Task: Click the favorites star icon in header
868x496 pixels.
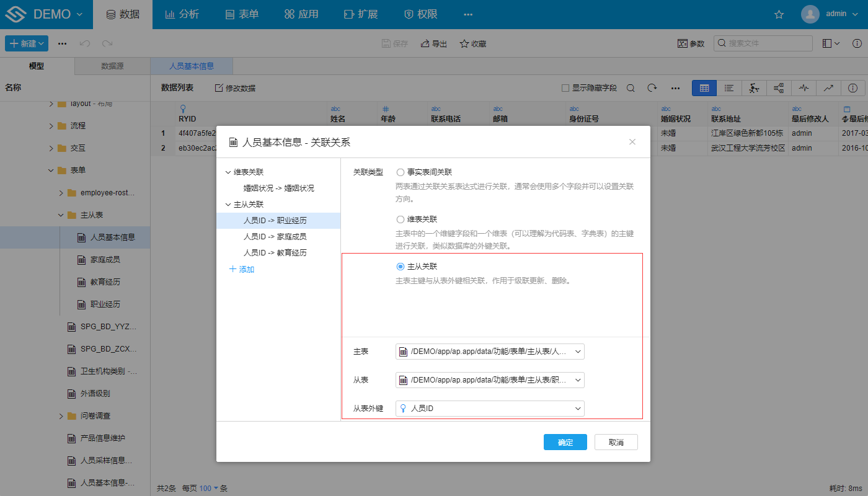Action: [x=779, y=14]
